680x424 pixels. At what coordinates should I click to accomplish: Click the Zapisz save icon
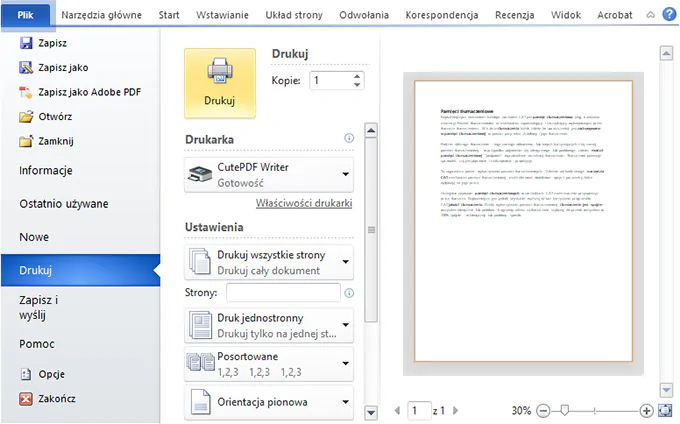pos(26,43)
